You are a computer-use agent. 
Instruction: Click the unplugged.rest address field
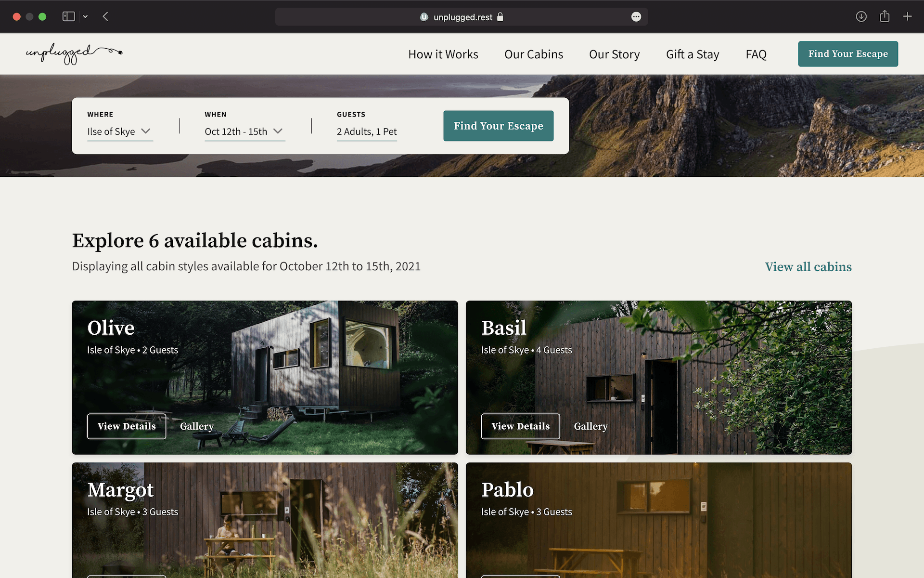click(461, 17)
